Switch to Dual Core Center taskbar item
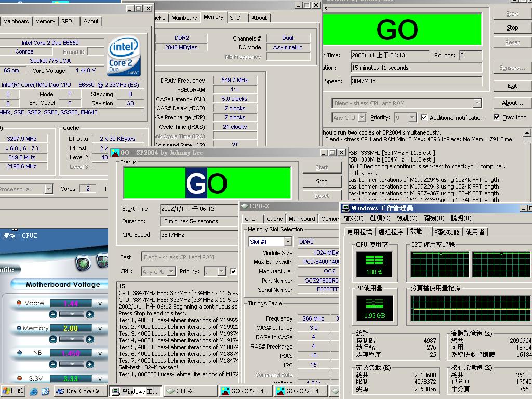This screenshot has width=532, height=399. [81, 391]
